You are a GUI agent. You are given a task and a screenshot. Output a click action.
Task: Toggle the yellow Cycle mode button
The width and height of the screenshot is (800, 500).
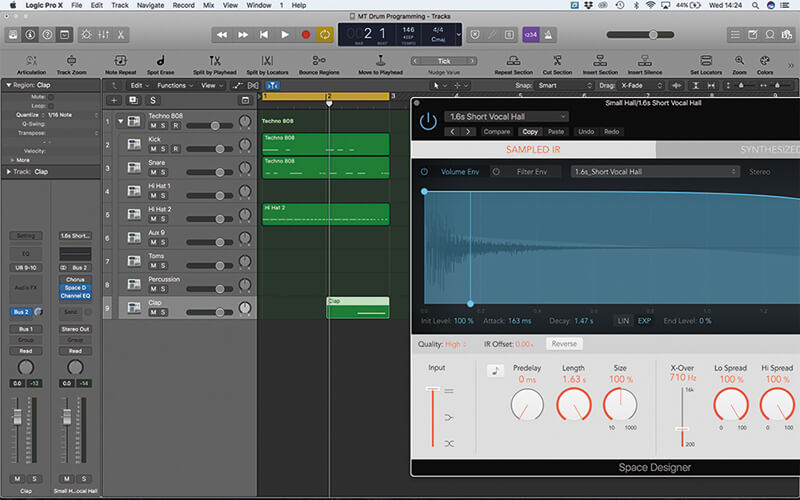point(324,35)
